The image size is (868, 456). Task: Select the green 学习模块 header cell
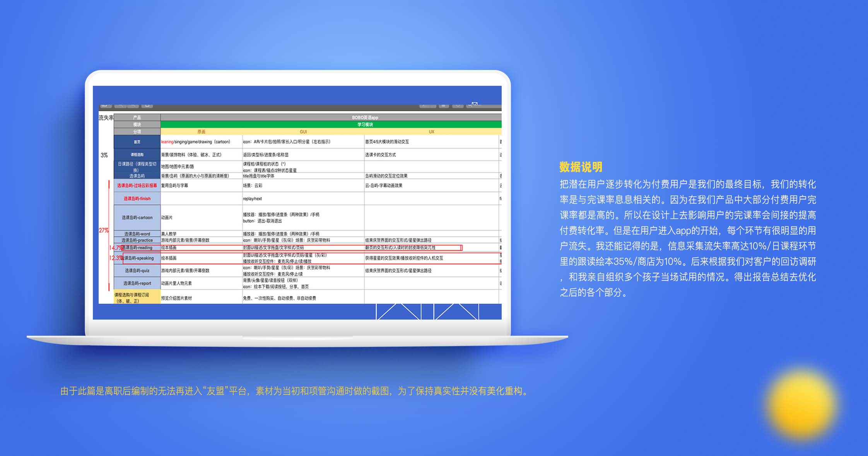365,124
